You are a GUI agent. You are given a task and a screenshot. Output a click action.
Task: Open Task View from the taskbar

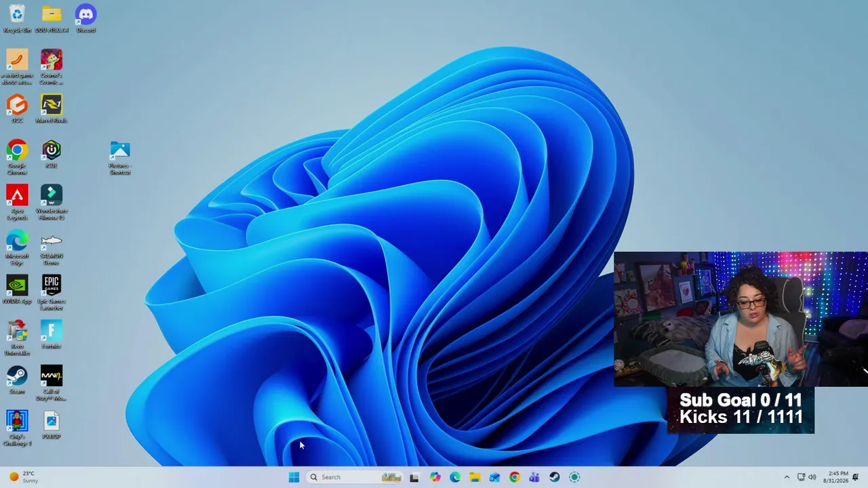414,477
